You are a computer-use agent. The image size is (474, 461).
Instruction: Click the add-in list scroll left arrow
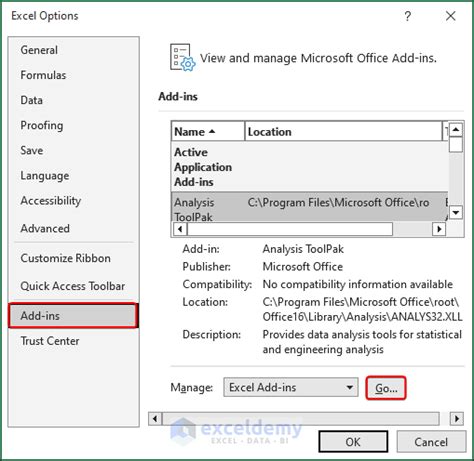[x=180, y=229]
